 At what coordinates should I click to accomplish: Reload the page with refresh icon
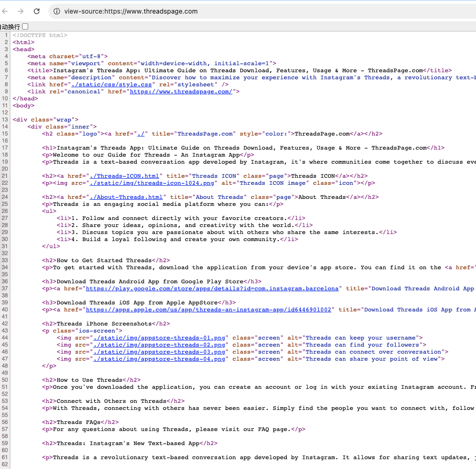[37, 11]
